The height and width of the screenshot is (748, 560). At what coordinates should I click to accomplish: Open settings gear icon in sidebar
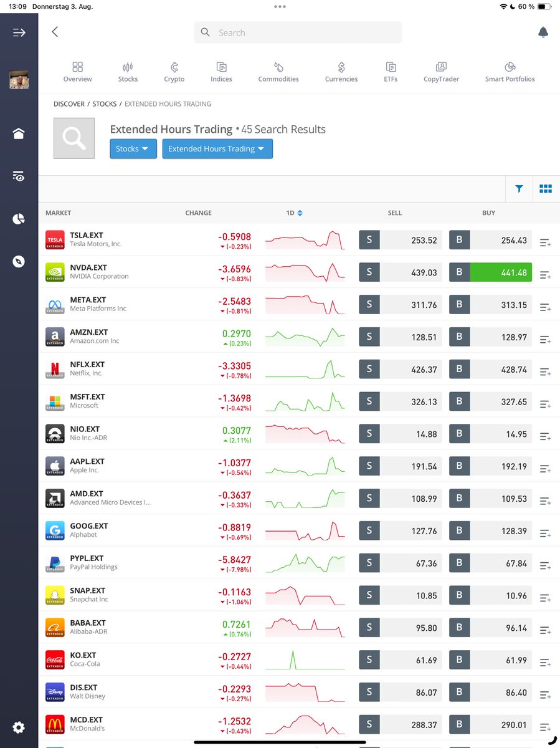click(19, 727)
